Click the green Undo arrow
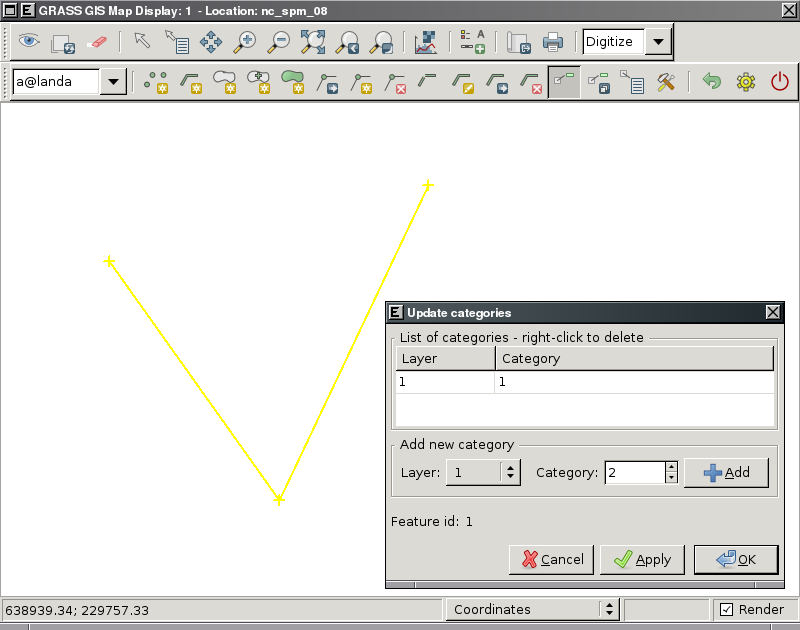This screenshot has height=630, width=800. click(712, 81)
